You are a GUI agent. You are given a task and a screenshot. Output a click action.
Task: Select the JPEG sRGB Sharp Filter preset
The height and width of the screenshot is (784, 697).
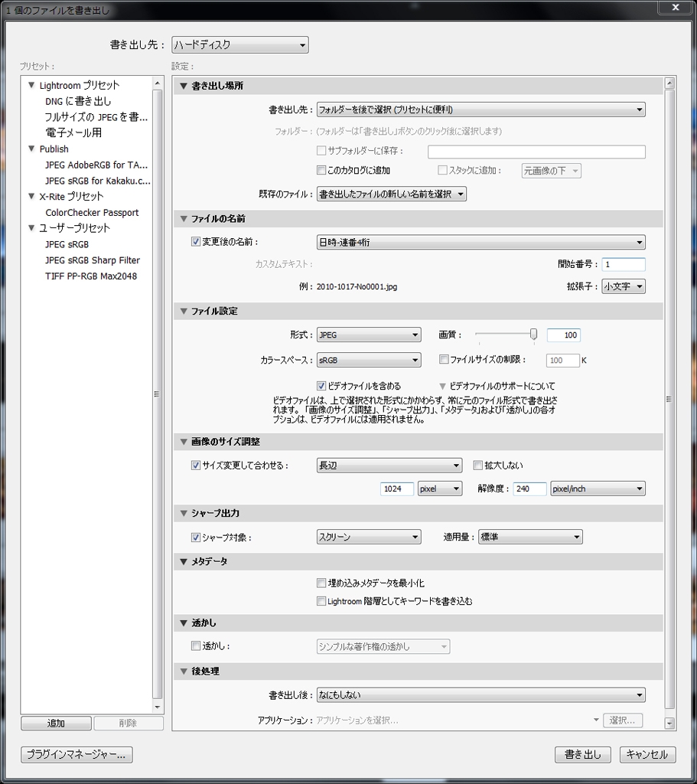click(93, 260)
